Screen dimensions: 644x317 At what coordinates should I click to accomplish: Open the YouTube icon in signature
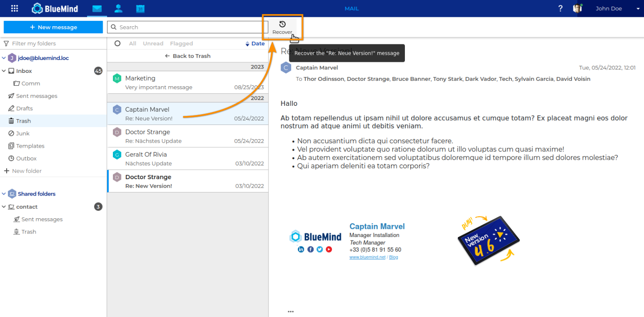point(329,249)
